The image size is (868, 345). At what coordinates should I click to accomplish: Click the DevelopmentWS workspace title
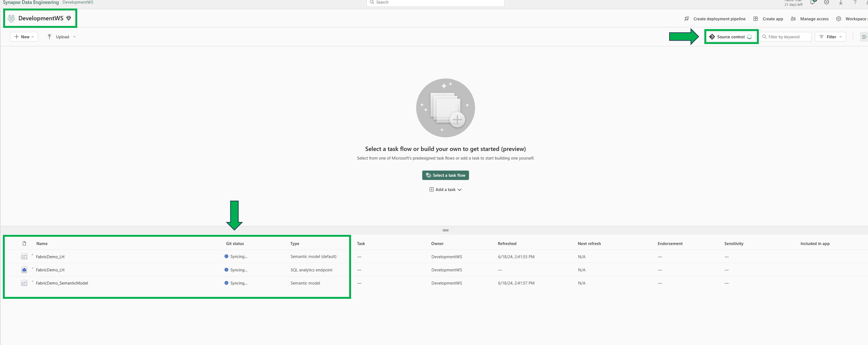pos(41,18)
